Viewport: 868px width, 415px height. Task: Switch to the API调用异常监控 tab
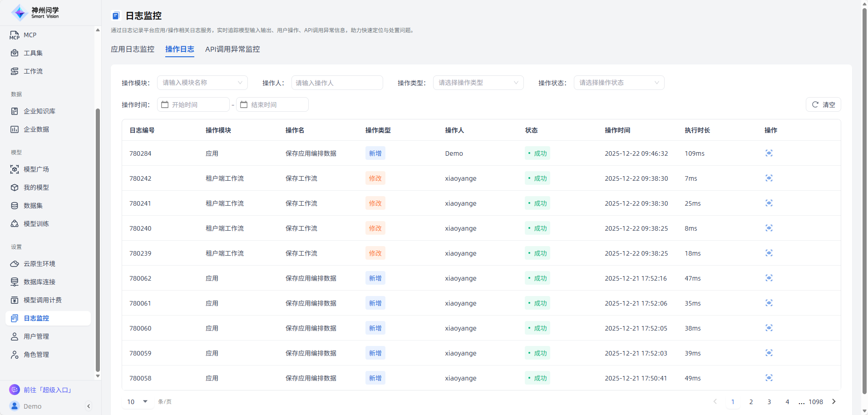232,49
